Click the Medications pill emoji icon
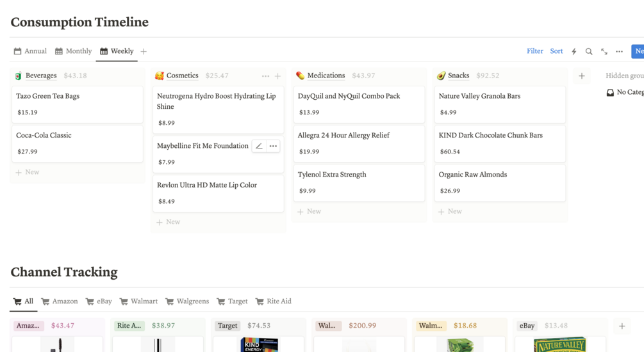This screenshot has width=644, height=352. (x=301, y=76)
